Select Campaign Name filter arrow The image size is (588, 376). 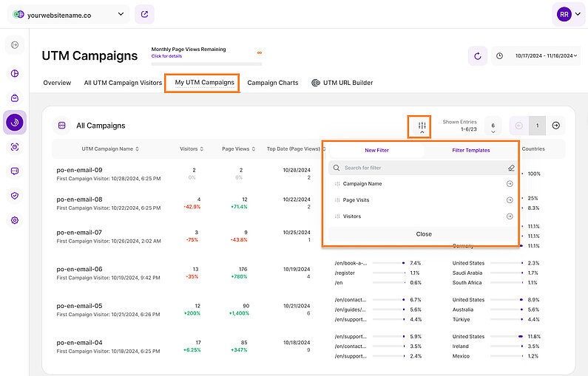[x=510, y=184]
